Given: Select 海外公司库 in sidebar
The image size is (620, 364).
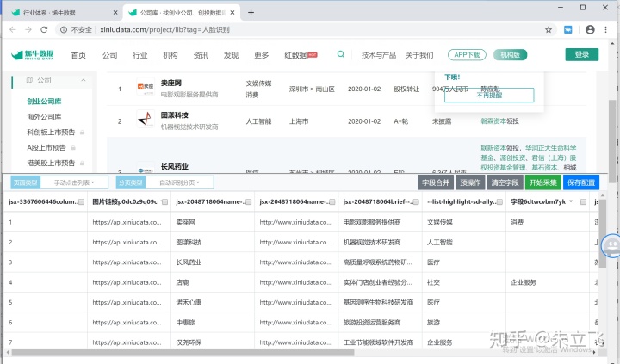Looking at the screenshot, I should (44, 116).
